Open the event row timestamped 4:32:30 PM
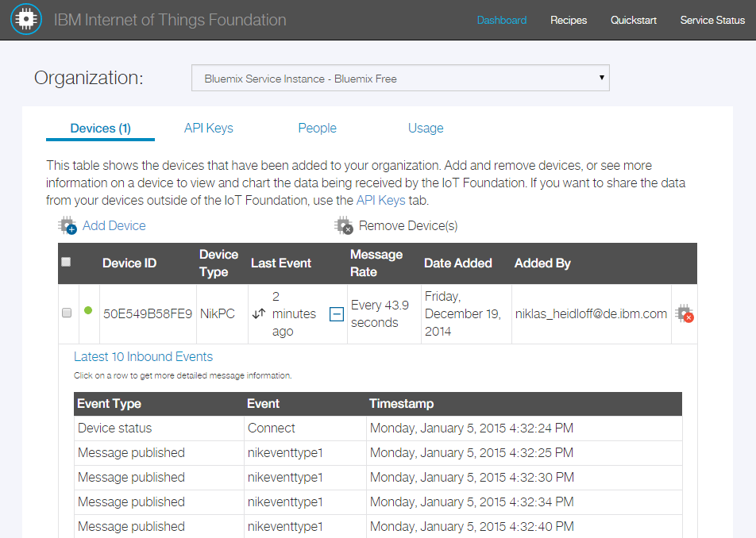The height and width of the screenshot is (538, 756). 378,478
